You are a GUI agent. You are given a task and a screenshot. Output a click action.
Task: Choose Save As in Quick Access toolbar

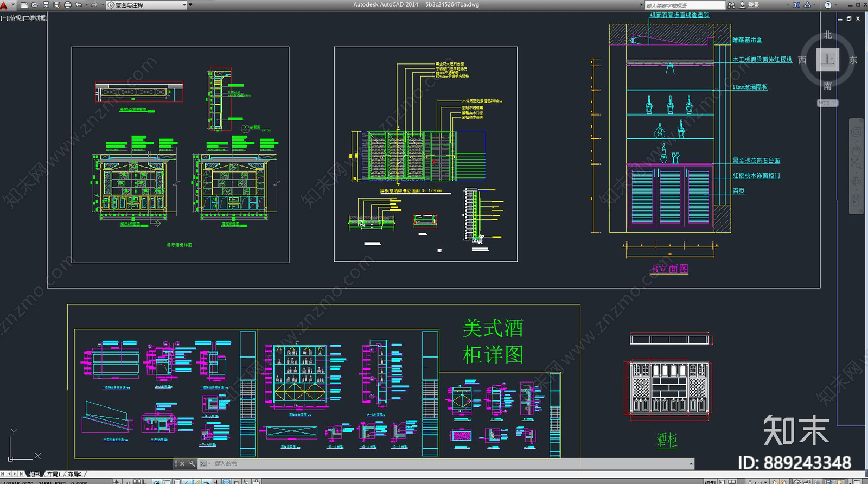[56, 5]
